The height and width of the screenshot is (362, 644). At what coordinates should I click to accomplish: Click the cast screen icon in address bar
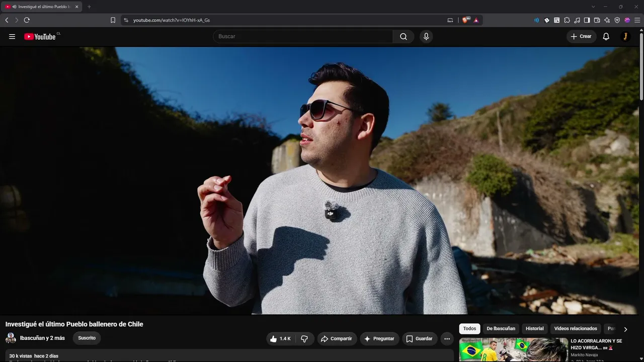click(x=450, y=20)
